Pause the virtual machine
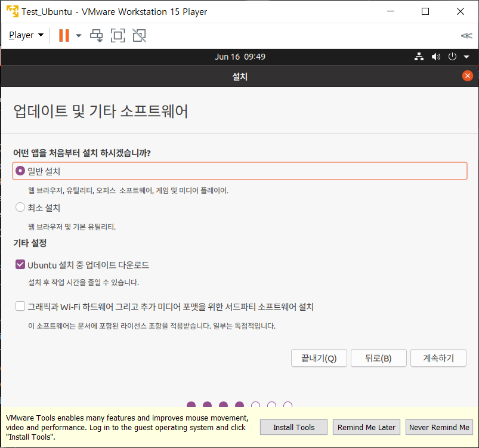Image resolution: width=479 pixels, height=448 pixels. click(64, 35)
